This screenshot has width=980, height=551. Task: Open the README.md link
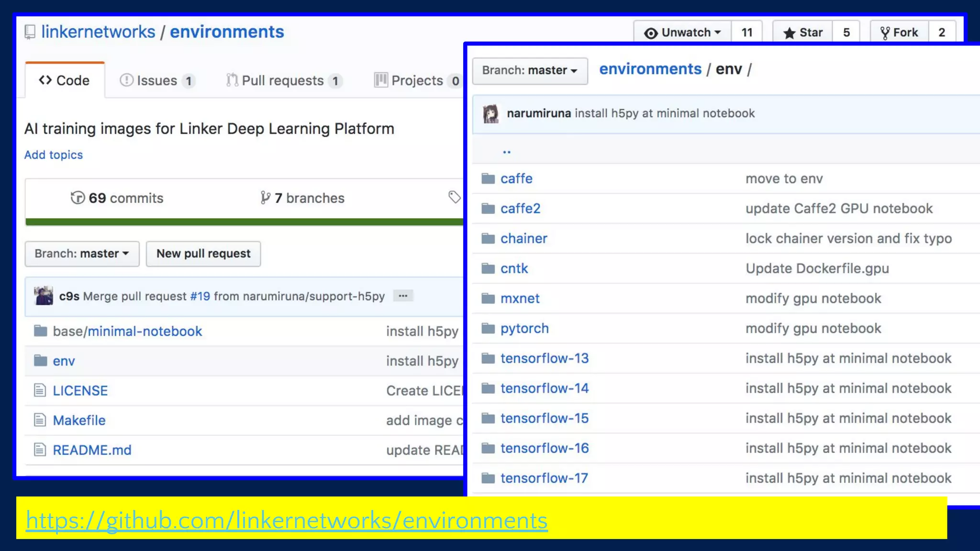[92, 450]
